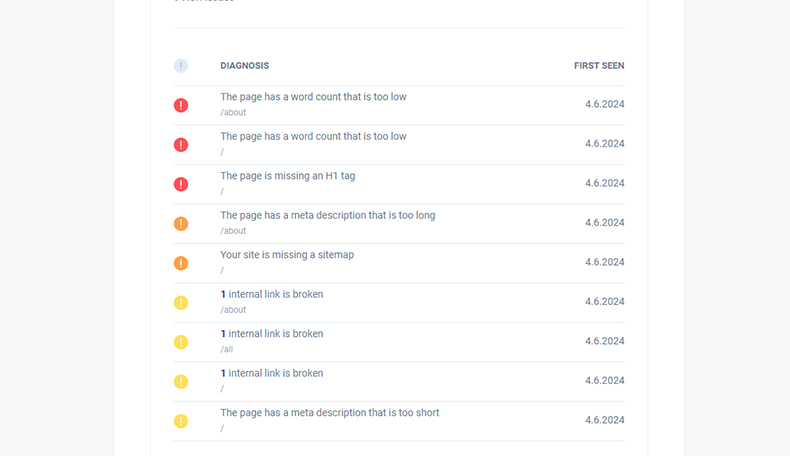The image size is (790, 456).
Task: Click first seen date of meta description too short
Action: pos(605,420)
